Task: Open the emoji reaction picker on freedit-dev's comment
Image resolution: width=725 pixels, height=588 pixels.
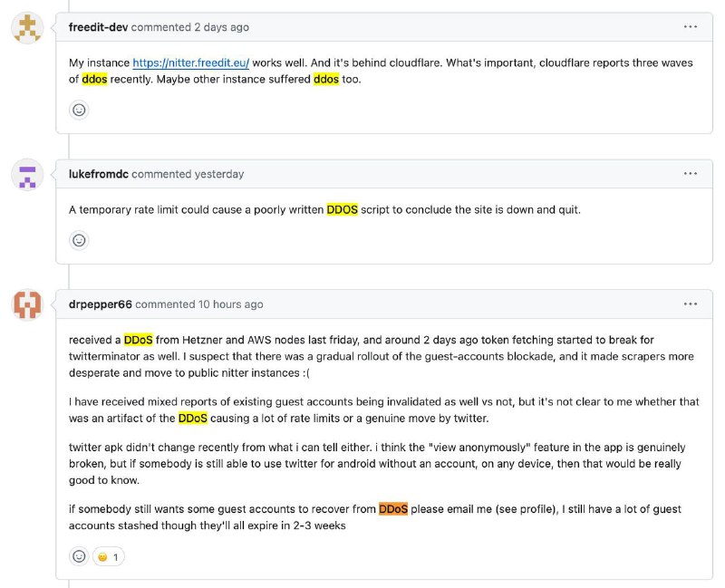Action: [x=80, y=110]
